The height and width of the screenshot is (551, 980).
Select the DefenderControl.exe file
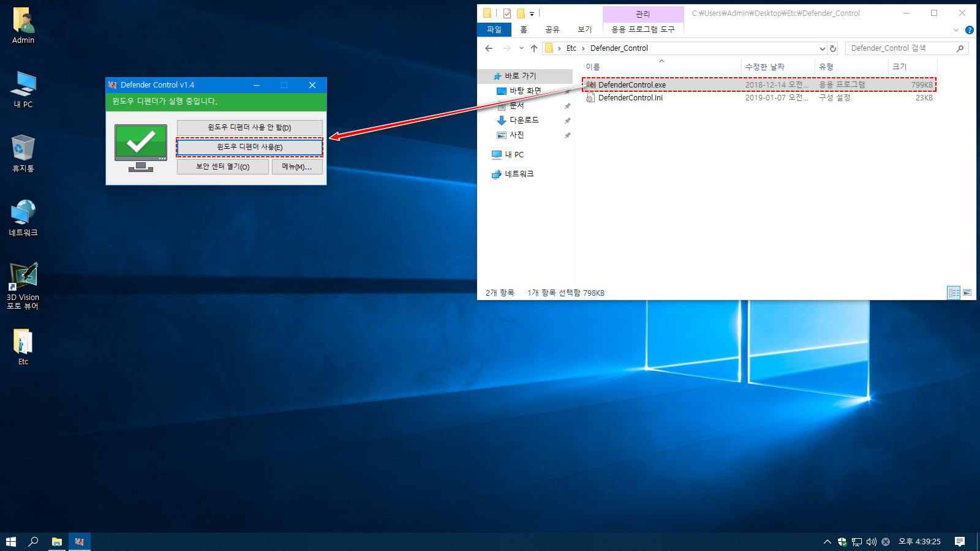click(x=759, y=85)
